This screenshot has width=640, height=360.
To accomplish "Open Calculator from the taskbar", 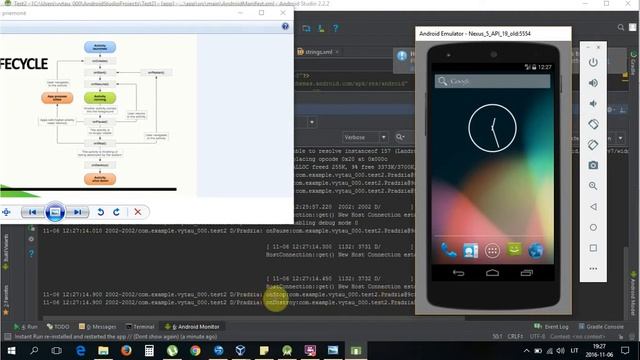I will pos(149,351).
